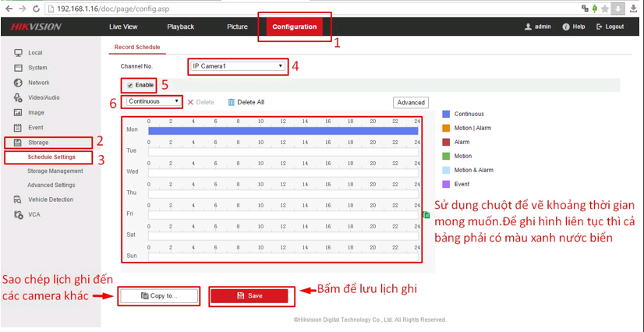Open the Configuration tab
644x332 pixels.
[294, 26]
